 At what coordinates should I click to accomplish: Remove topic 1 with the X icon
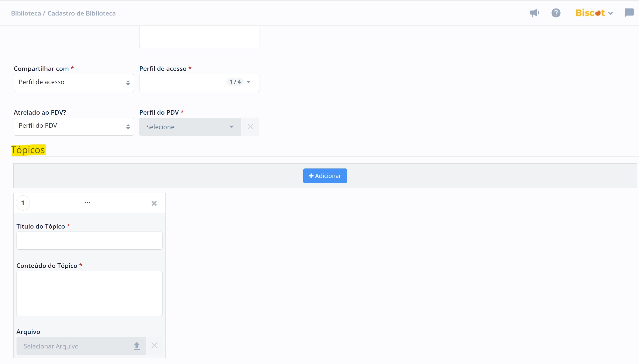pyautogui.click(x=154, y=203)
